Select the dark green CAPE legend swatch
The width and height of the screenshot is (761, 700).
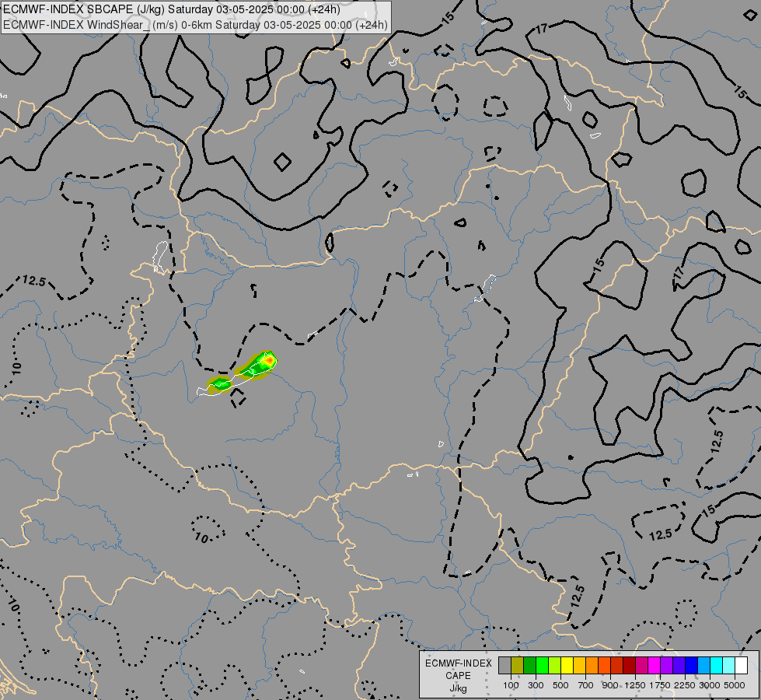click(529, 666)
